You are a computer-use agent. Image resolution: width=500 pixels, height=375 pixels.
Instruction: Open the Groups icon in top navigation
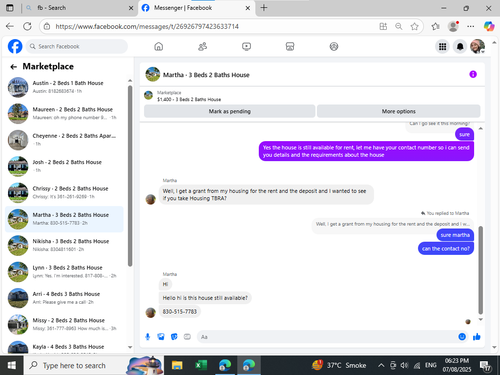[334, 46]
